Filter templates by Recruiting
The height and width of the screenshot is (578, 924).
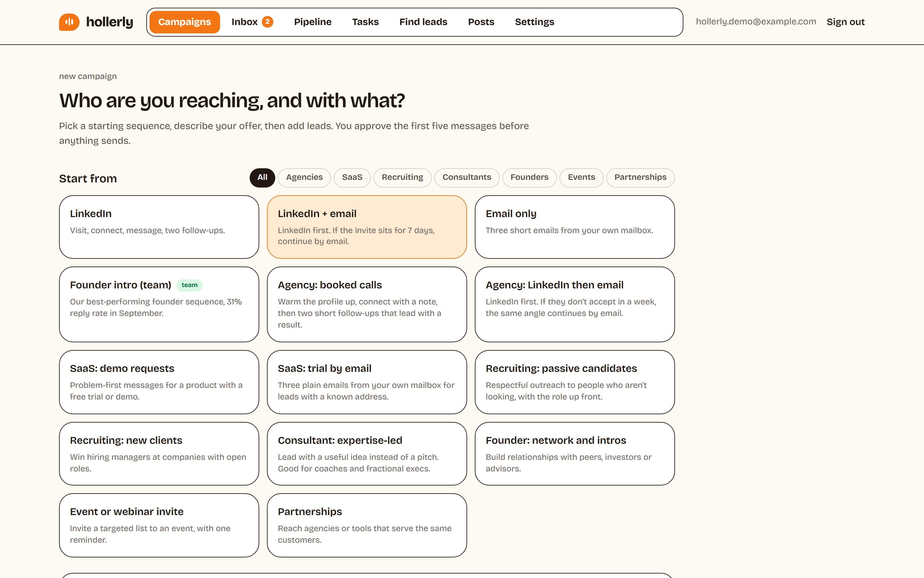point(402,177)
